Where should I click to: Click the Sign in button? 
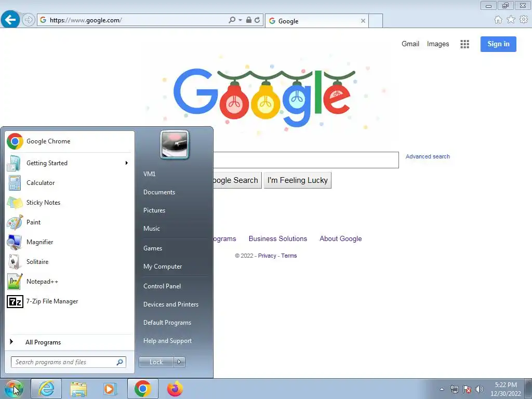[498, 44]
